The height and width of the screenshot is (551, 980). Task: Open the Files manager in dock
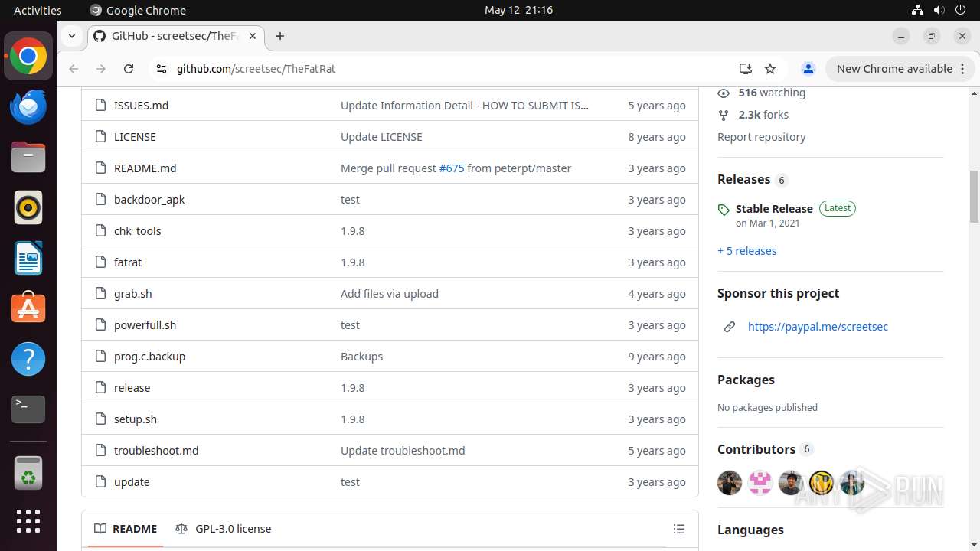[x=28, y=158]
